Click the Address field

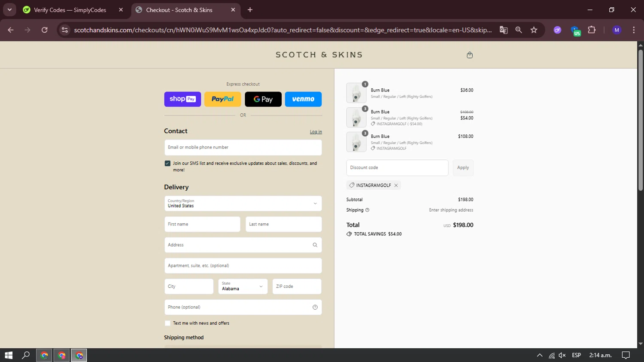[x=243, y=245]
